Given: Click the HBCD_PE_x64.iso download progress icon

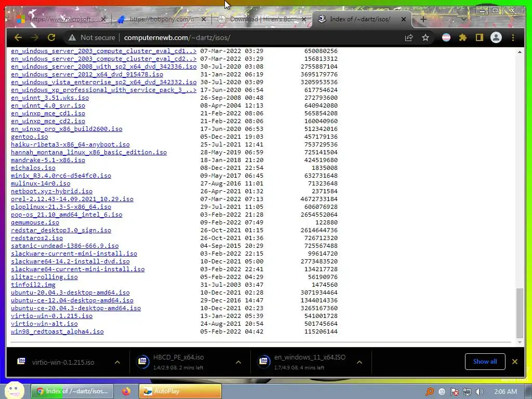Looking at the screenshot, I should click(143, 362).
